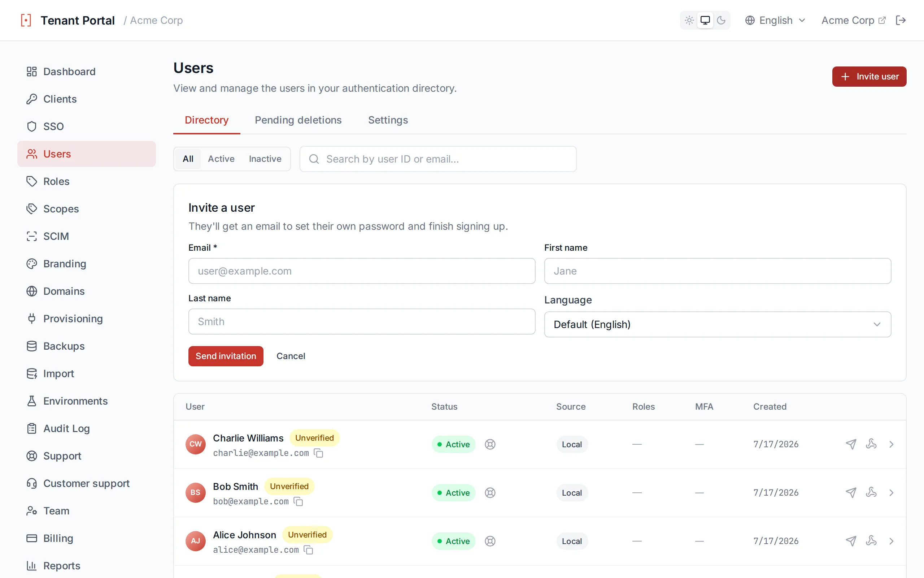924x578 pixels.
Task: Click the CW avatar
Action: (x=196, y=444)
